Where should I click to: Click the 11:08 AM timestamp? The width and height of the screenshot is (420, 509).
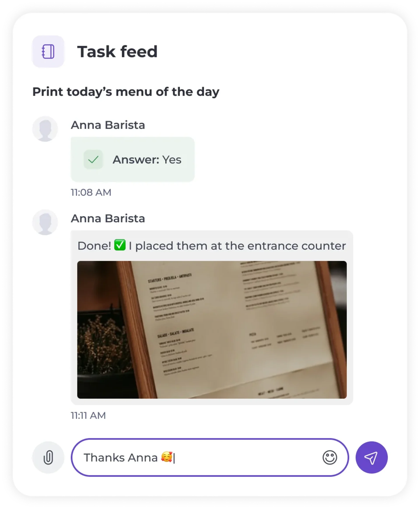[x=91, y=192]
